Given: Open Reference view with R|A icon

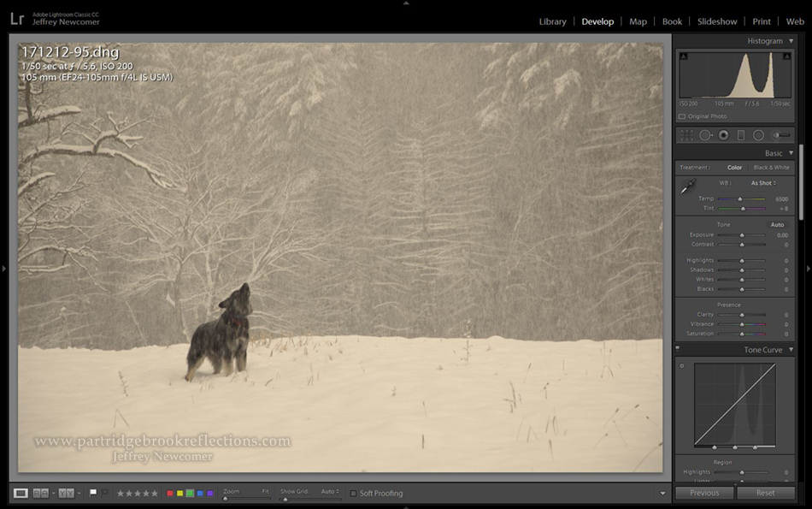Looking at the screenshot, I should pyautogui.click(x=41, y=493).
